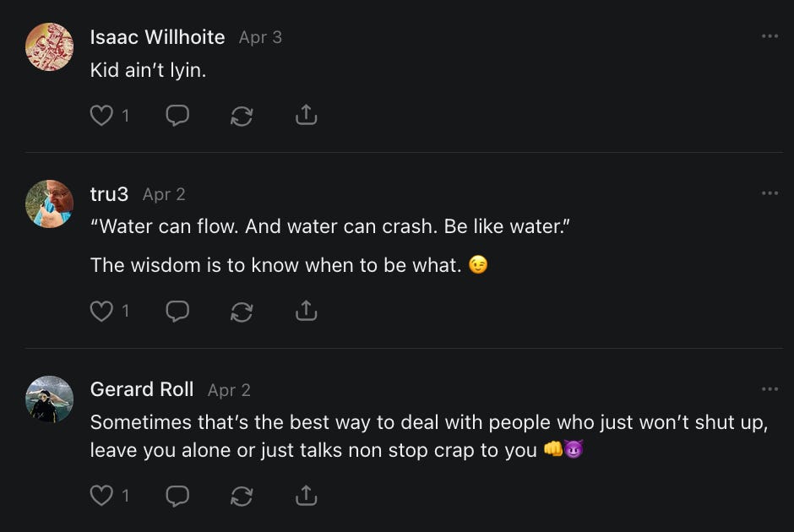Open more options for tru3's comment
Viewport: 794px width, 532px height.
click(770, 193)
